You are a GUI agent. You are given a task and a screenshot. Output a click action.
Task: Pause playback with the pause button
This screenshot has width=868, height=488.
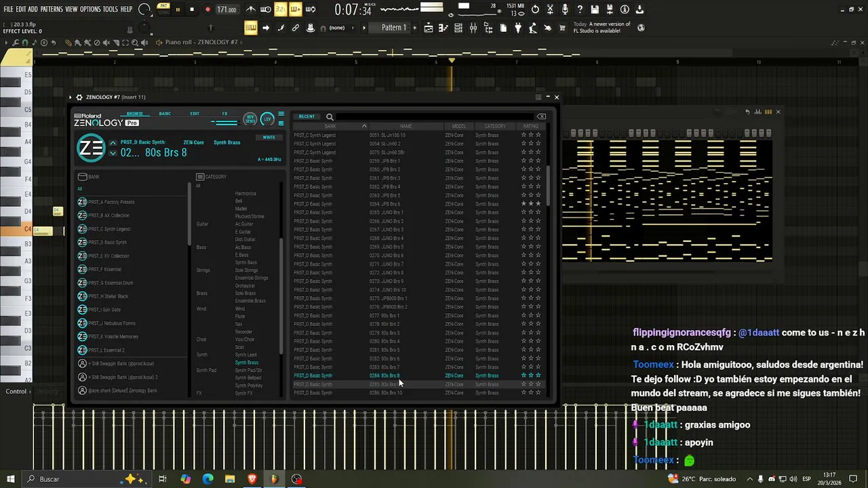pyautogui.click(x=178, y=9)
